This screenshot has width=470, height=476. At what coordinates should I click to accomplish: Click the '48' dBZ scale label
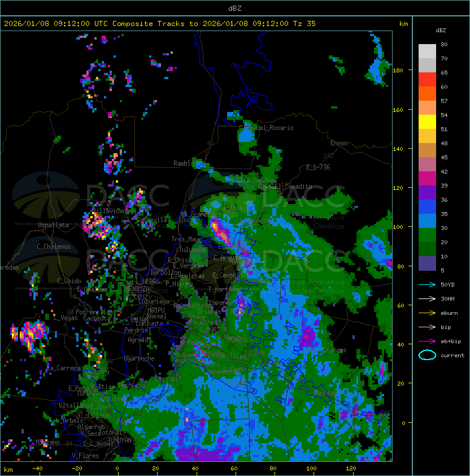444,143
